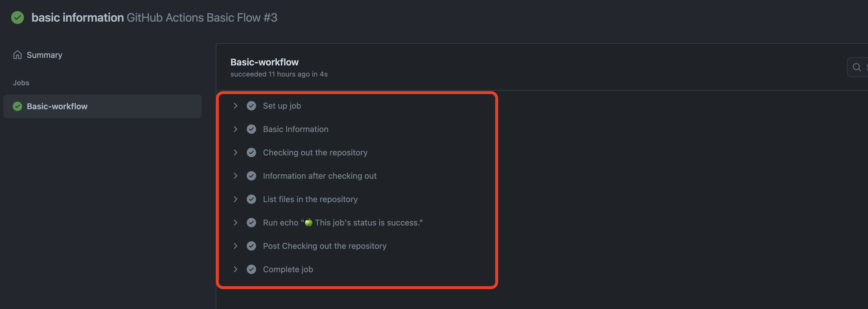Click the status check icon for Set up job
The height and width of the screenshot is (309, 868).
[x=251, y=106]
